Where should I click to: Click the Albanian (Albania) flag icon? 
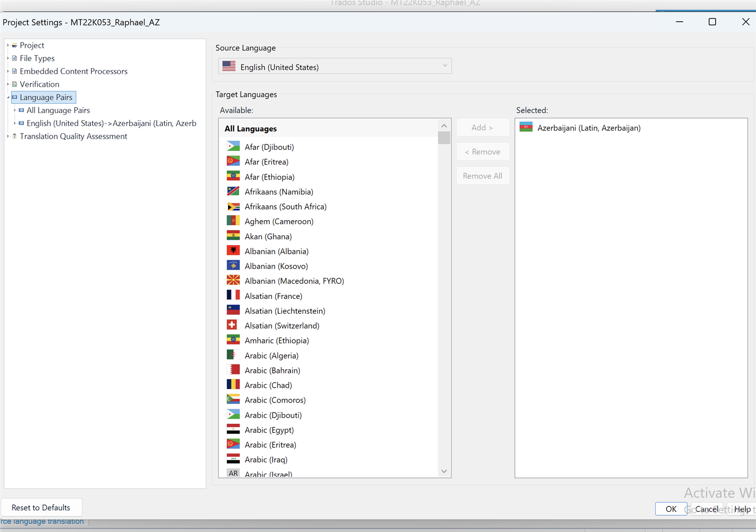click(233, 250)
